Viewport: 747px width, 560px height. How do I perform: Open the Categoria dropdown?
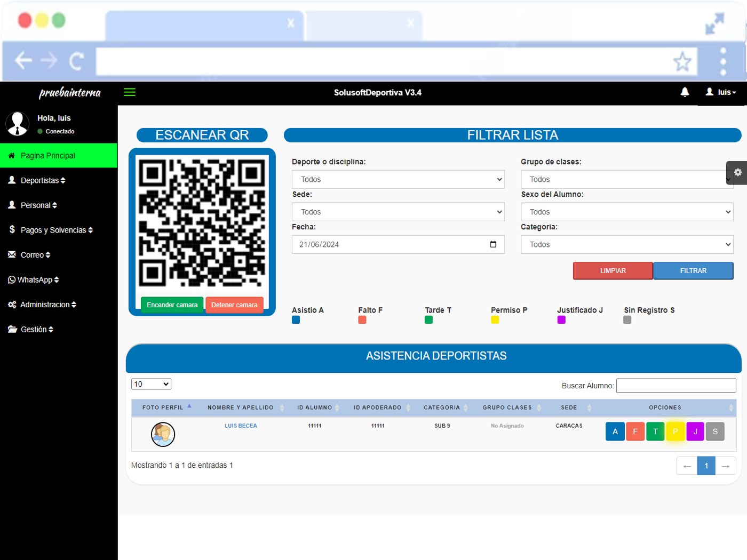coord(627,244)
